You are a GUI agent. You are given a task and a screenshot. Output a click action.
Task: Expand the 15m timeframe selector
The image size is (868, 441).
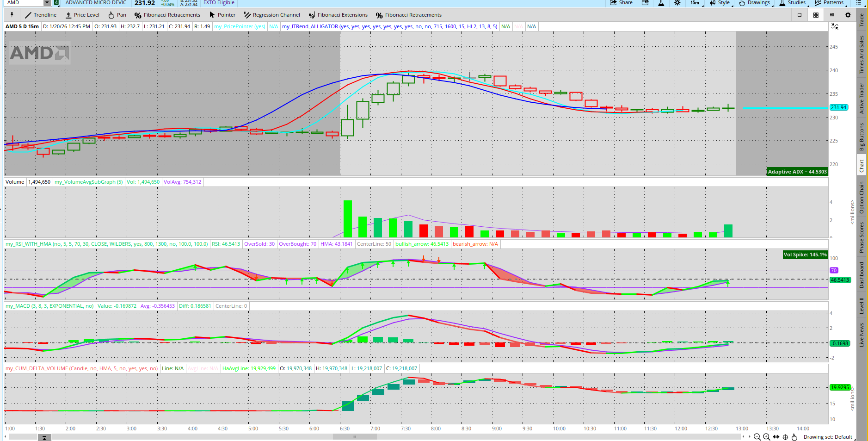[696, 3]
